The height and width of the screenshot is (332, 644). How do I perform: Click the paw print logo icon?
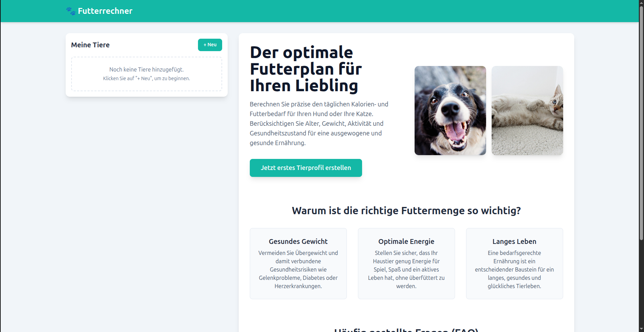point(71,11)
